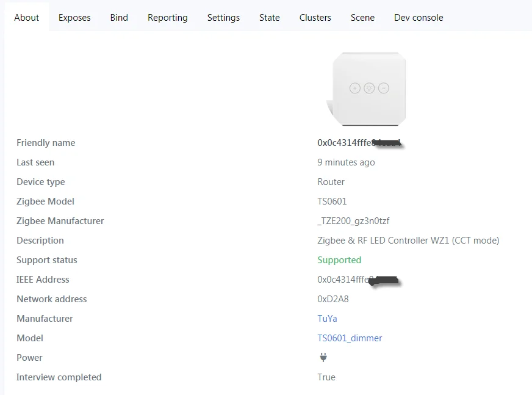Open the TS0601_dimmer model link
Image resolution: width=532 pixels, height=395 pixels.
click(x=350, y=338)
